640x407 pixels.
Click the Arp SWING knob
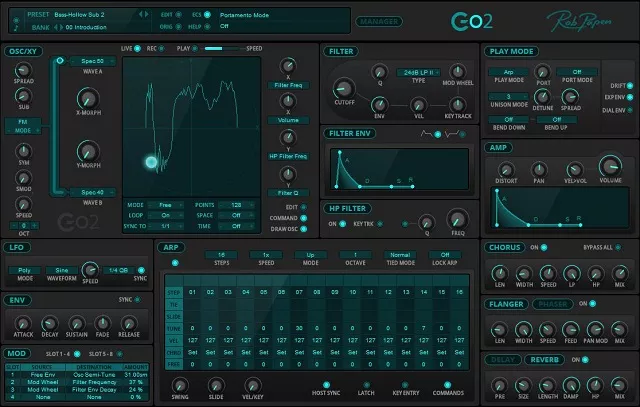(x=180, y=385)
